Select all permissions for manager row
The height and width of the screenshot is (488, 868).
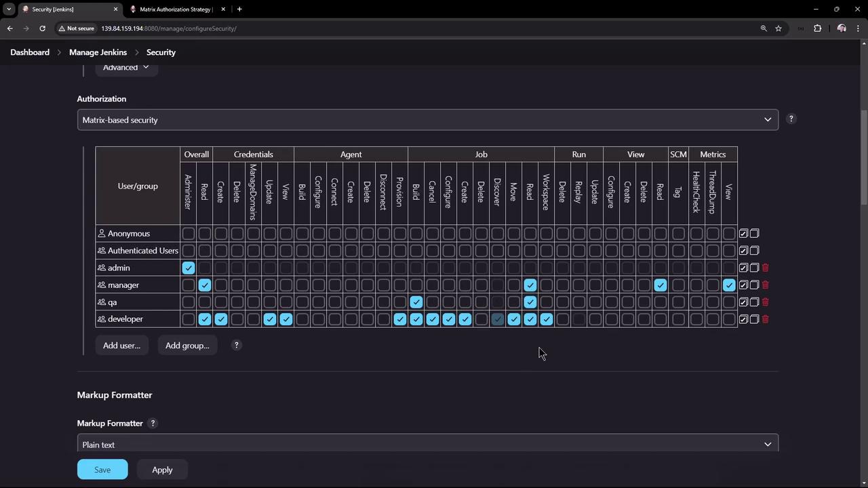pos(743,285)
